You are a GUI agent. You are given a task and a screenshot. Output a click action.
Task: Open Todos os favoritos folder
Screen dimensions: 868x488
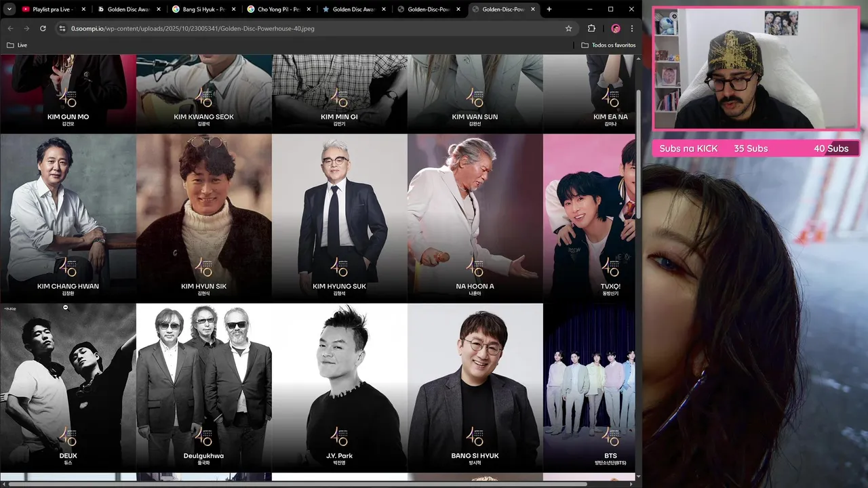click(608, 45)
